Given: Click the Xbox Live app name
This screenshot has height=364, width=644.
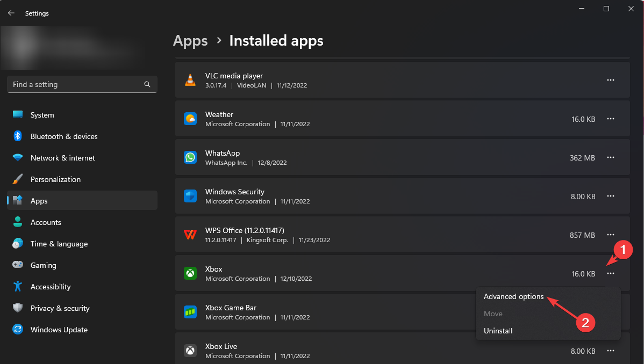Looking at the screenshot, I should [x=221, y=346].
